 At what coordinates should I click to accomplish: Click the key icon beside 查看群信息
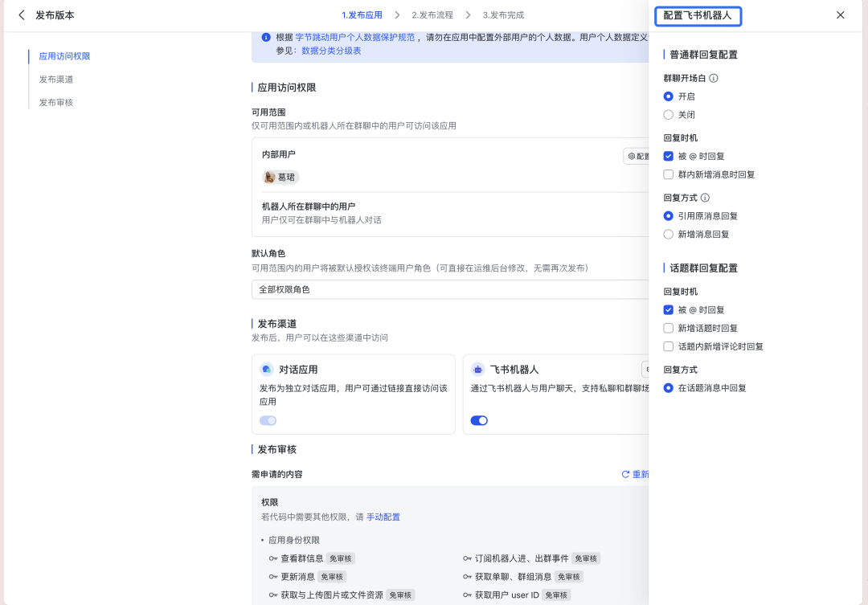click(273, 558)
